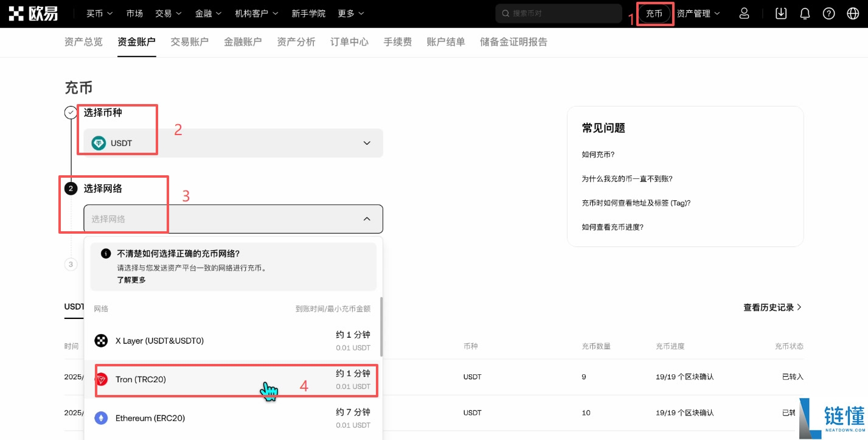The height and width of the screenshot is (440, 868).
Task: Open the 市场 menu item
Action: tap(134, 13)
